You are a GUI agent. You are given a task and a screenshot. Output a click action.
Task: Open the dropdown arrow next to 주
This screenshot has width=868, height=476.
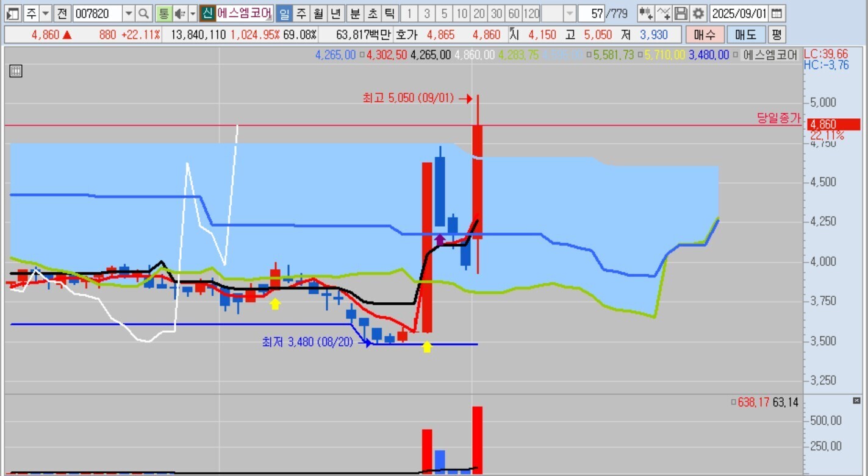[46, 13]
